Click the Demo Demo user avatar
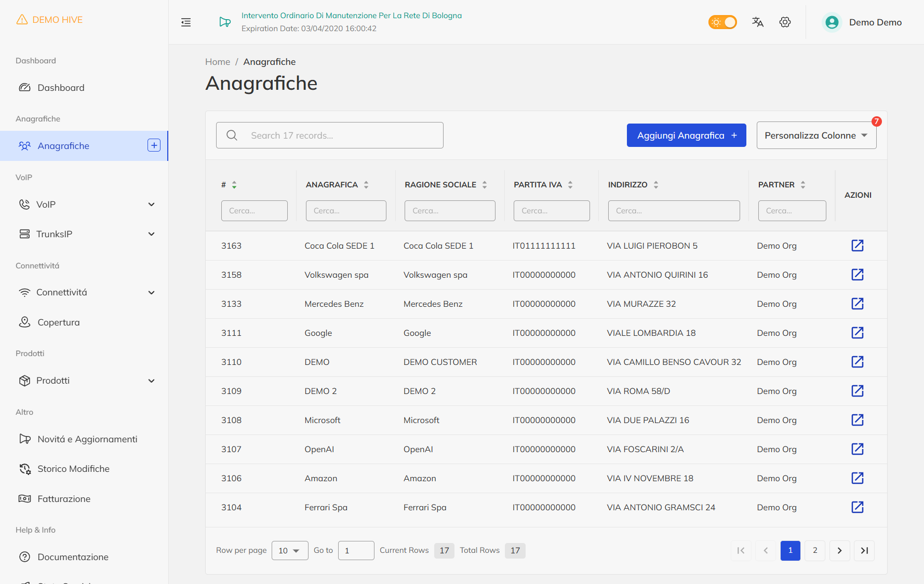 832,22
